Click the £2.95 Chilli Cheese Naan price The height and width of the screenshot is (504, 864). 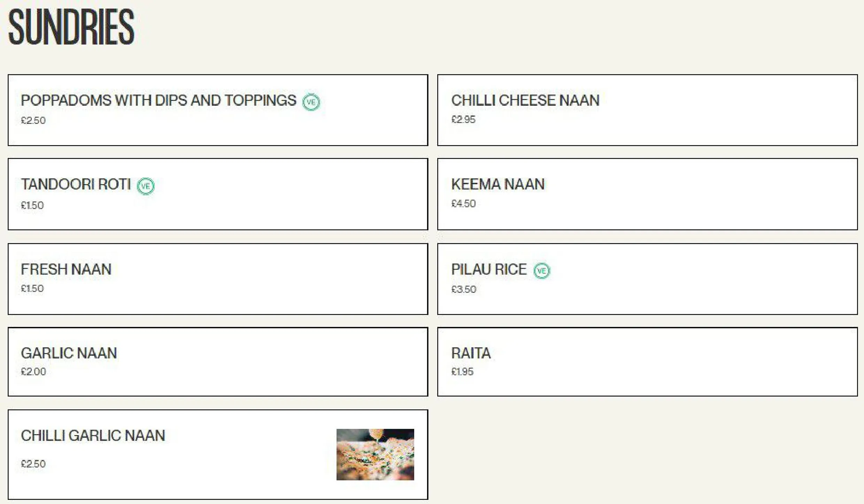[463, 120]
